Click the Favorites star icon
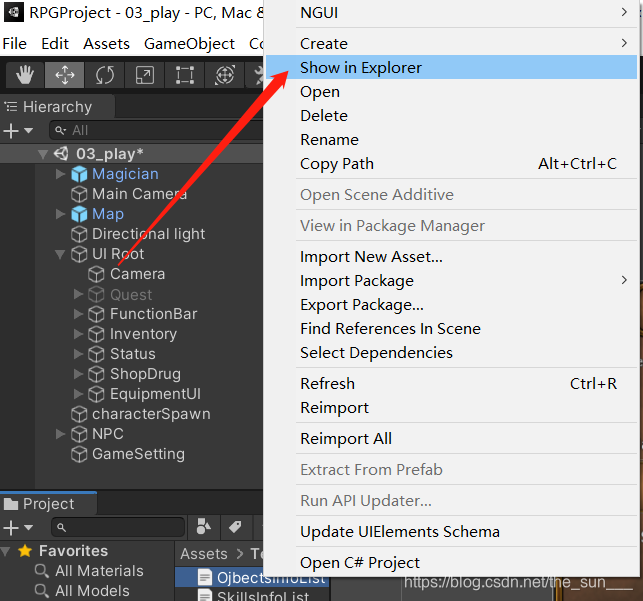Viewport: 643px width, 601px height. click(x=25, y=551)
